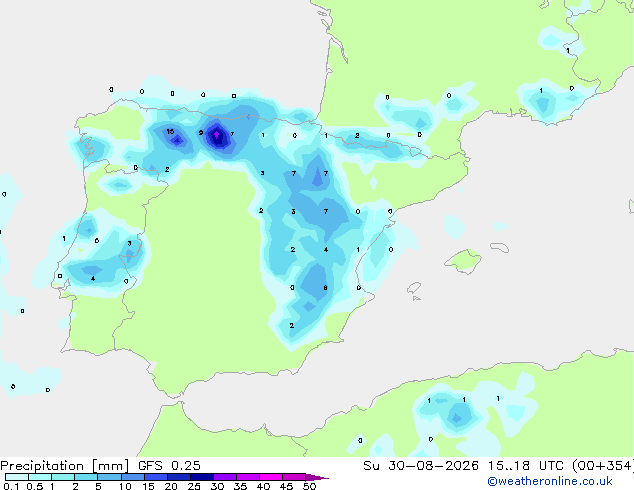This screenshot has height=490, width=634.
Task: Click the '35' legend scale label
Action: click(x=240, y=486)
